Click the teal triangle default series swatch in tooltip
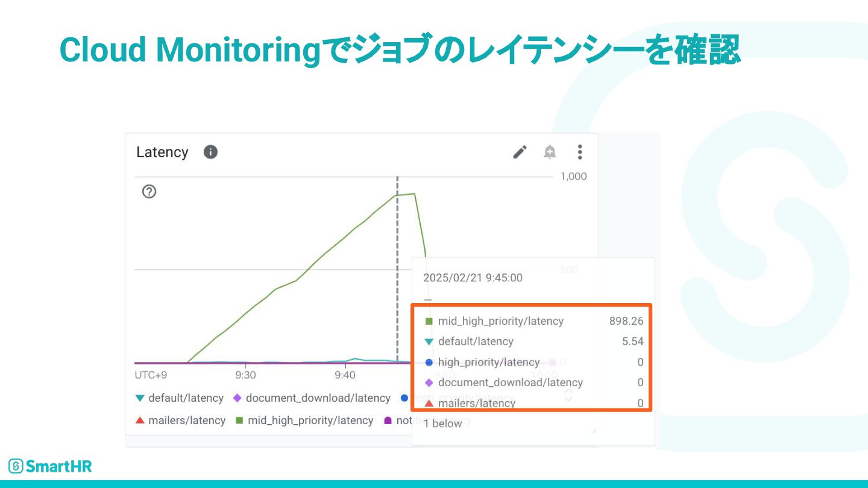The image size is (868, 488). click(429, 342)
